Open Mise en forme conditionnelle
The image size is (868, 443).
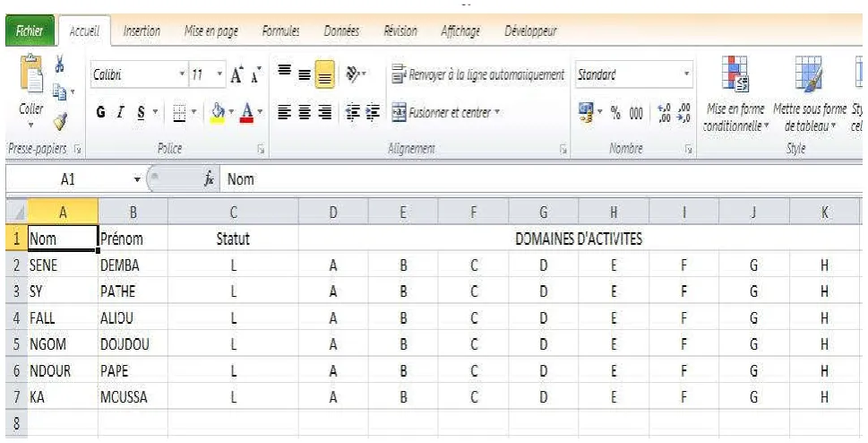pos(735,94)
